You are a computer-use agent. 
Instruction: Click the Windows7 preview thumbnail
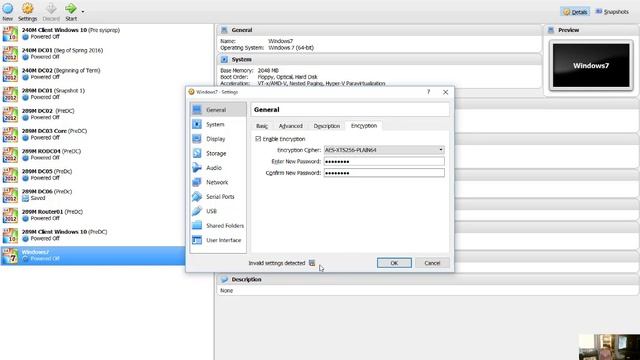tap(591, 65)
